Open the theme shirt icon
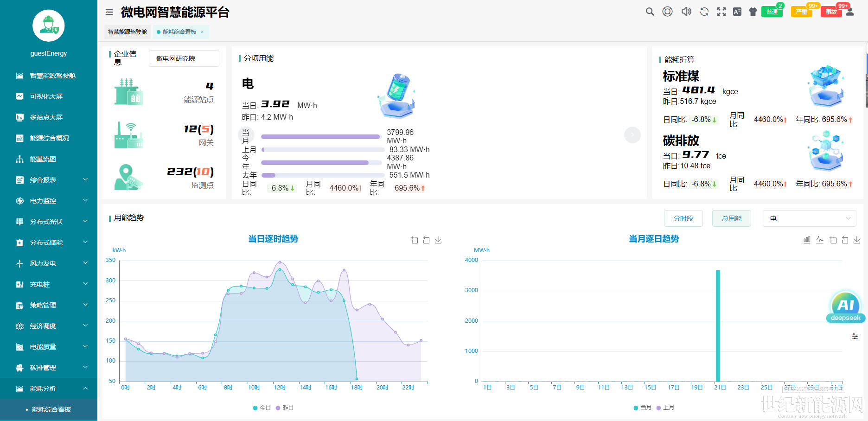 tap(753, 12)
